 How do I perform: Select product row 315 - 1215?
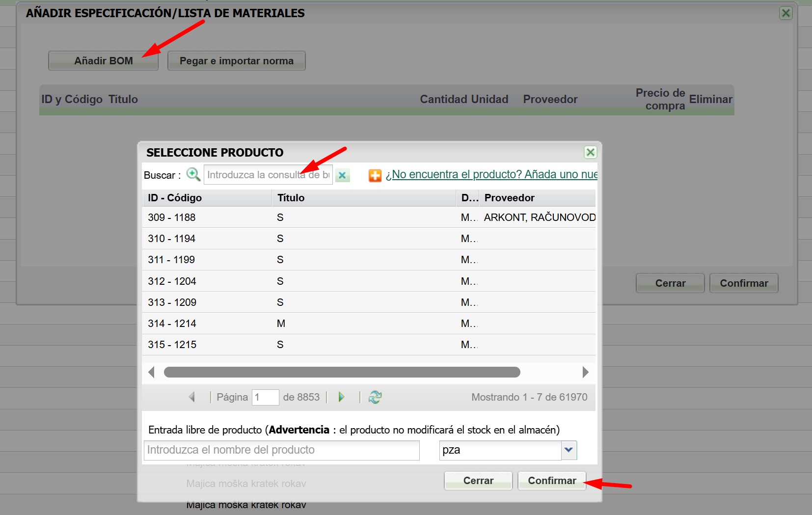[x=369, y=345]
